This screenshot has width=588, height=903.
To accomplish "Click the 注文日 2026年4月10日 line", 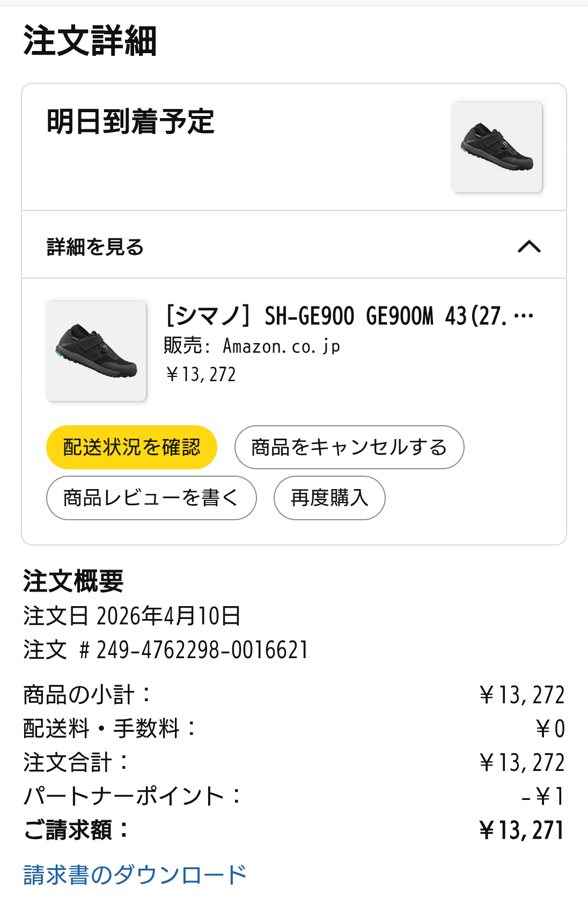I will (x=132, y=616).
